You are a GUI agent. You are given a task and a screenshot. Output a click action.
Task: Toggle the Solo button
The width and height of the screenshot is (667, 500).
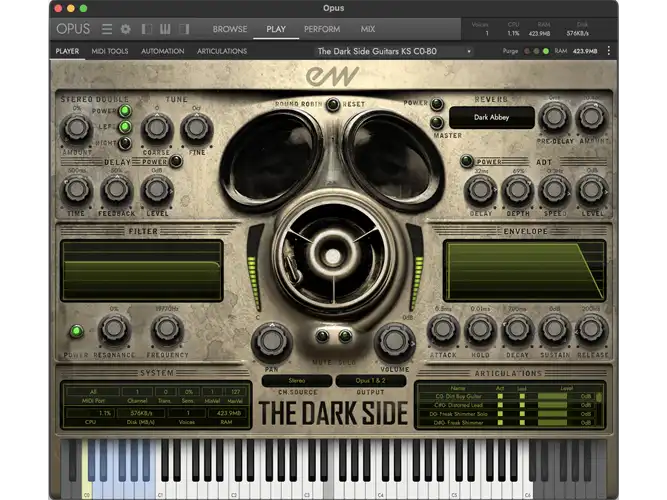click(x=345, y=336)
